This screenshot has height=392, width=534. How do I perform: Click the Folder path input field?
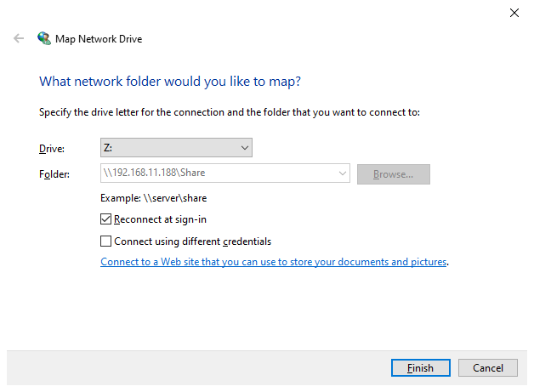(x=225, y=173)
